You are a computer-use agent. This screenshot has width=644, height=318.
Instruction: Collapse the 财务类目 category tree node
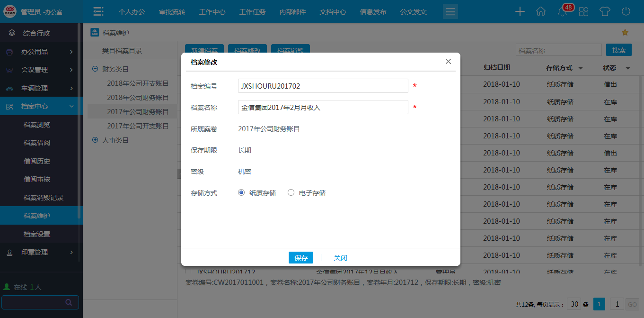95,68
